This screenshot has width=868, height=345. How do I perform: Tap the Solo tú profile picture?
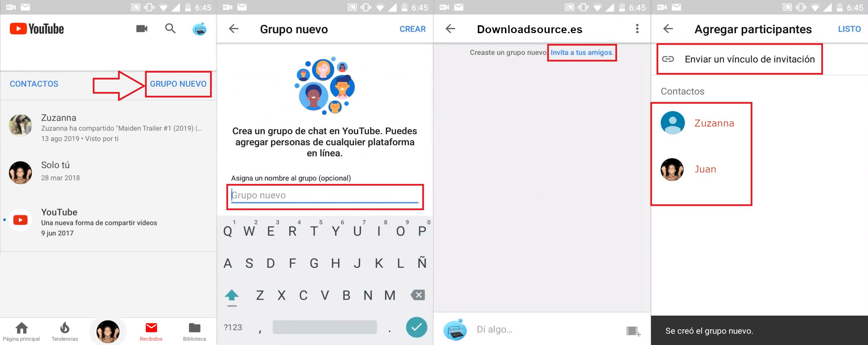pos(20,172)
